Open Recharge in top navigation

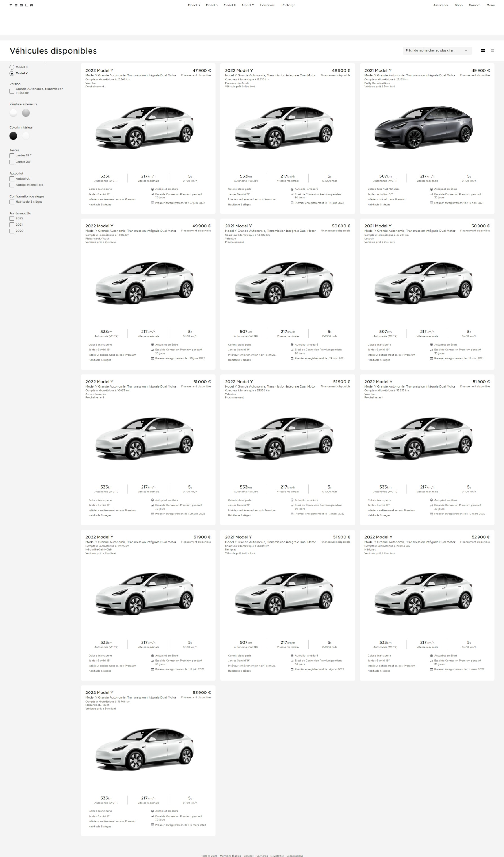(x=288, y=5)
